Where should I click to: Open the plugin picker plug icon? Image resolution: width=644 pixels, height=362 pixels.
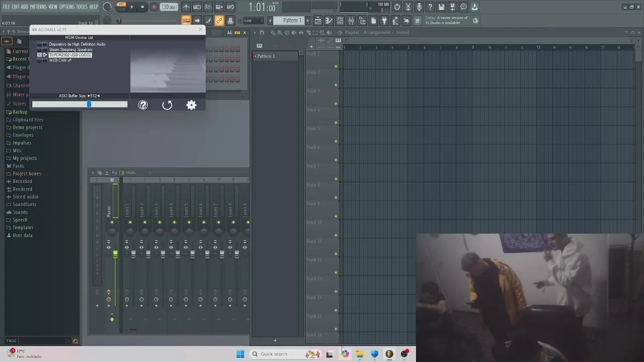point(384,21)
